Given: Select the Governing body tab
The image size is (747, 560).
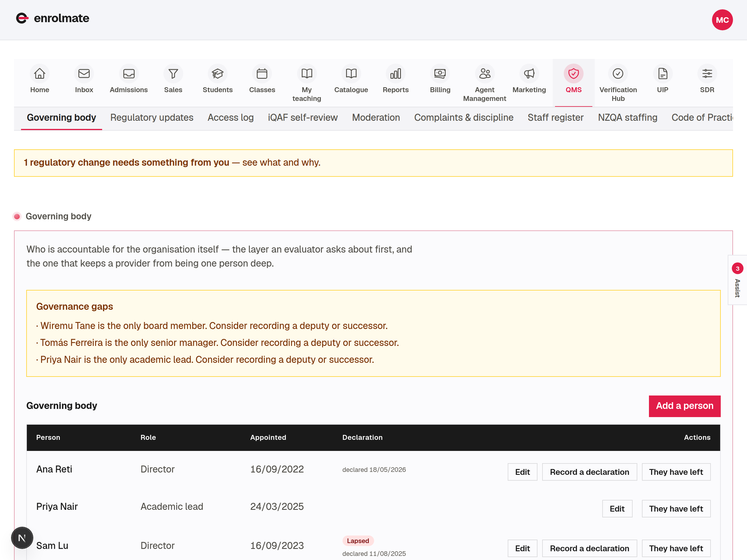Looking at the screenshot, I should pyautogui.click(x=62, y=118).
